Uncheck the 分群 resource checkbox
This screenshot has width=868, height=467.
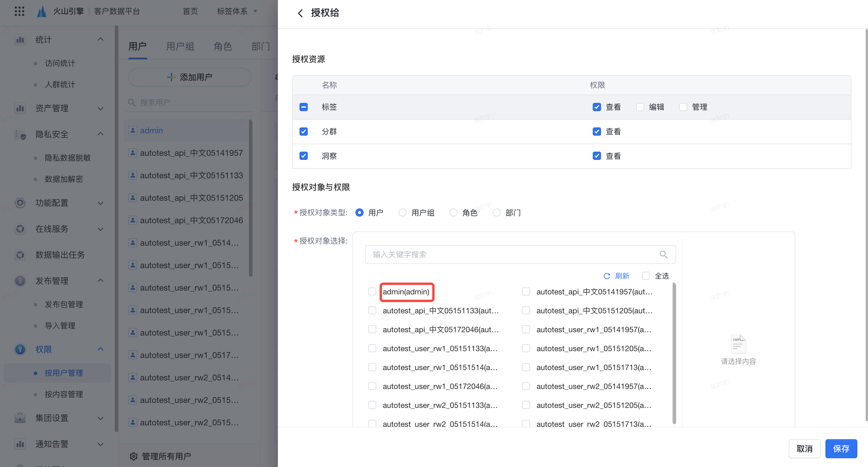(x=304, y=132)
